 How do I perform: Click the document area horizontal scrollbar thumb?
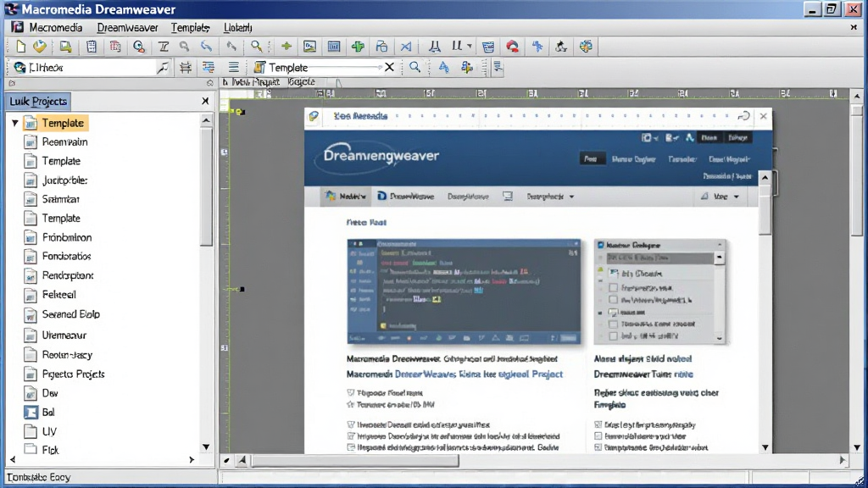pyautogui.click(x=355, y=460)
